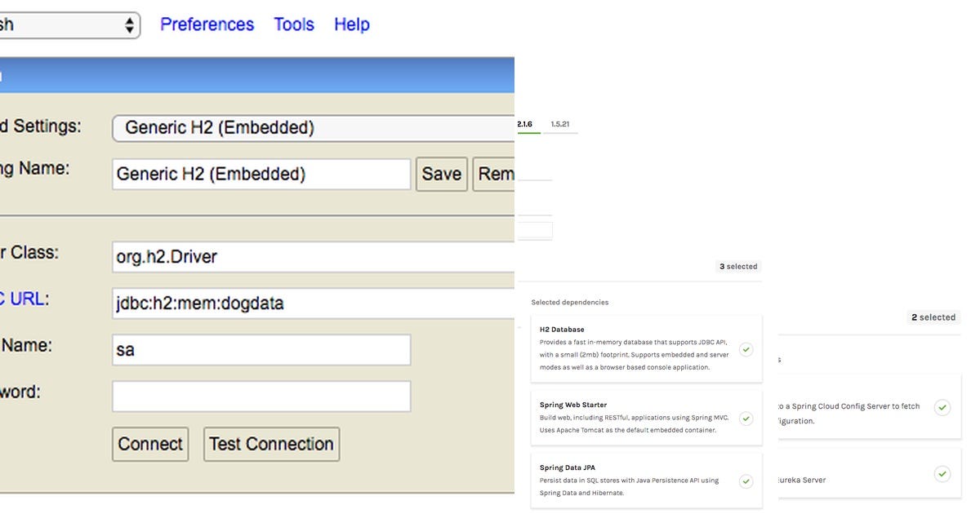Click the Test Connection button
Image resolution: width=980 pixels, height=514 pixels.
tap(271, 444)
